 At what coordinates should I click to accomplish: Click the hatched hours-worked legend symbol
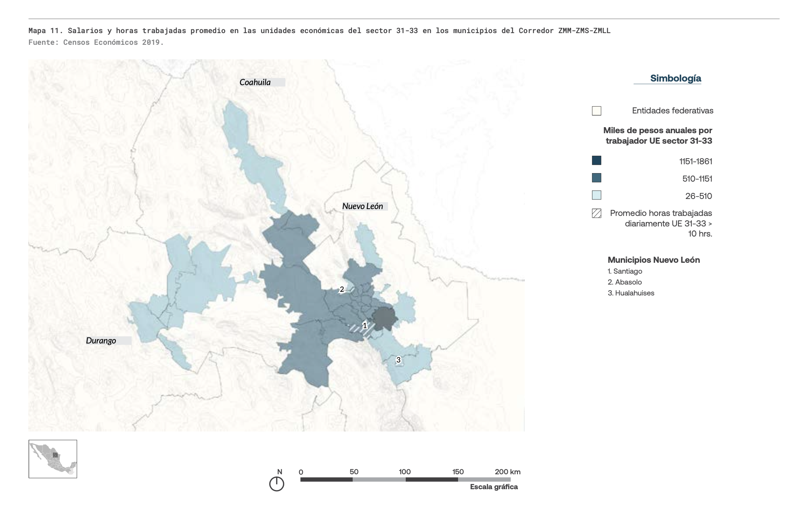(597, 214)
